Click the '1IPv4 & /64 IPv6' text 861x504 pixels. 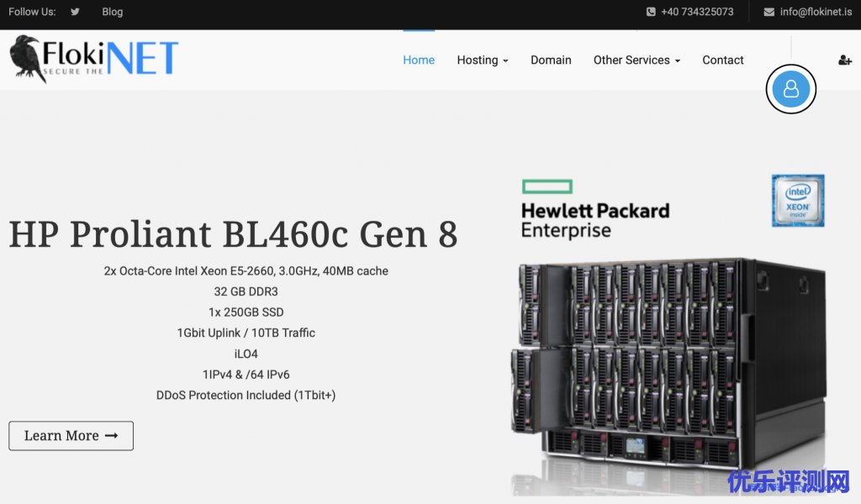pyautogui.click(x=246, y=375)
